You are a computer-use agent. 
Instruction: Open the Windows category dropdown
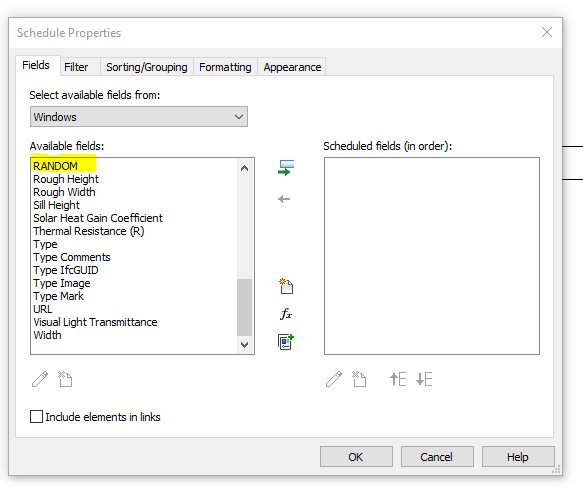(139, 117)
